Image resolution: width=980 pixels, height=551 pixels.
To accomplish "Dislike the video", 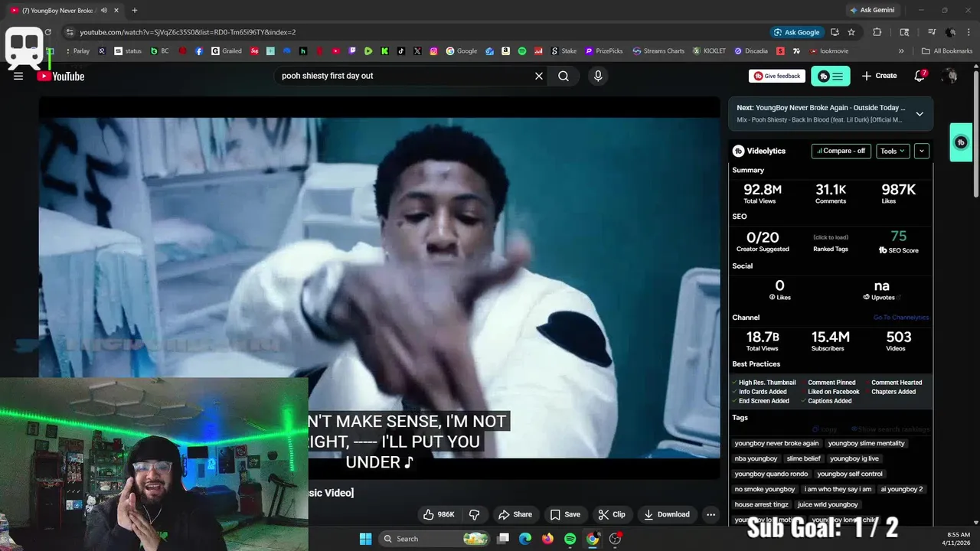I will point(475,514).
